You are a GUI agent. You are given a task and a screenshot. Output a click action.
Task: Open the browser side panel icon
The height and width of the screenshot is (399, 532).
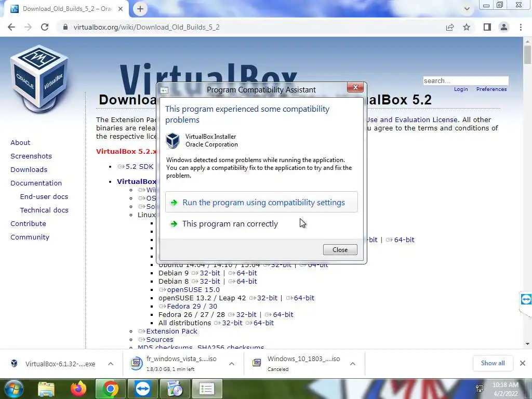(487, 27)
